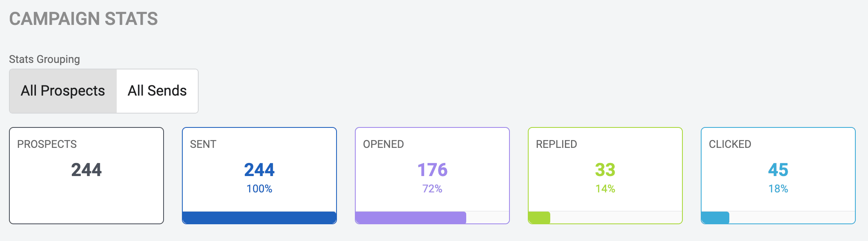Screen dimensions: 868x241
Task: Click the blue SENT progress bar
Action: click(x=259, y=217)
